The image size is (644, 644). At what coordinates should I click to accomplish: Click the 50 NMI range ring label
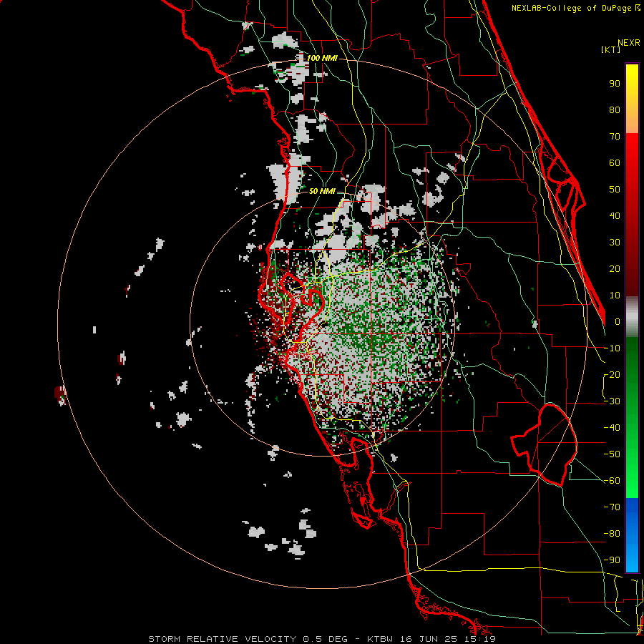[x=321, y=191]
